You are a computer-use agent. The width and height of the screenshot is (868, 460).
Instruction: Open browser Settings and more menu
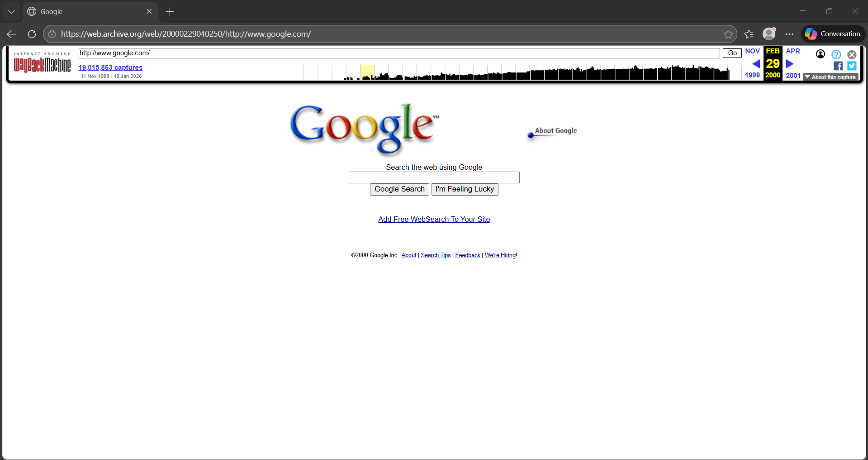[x=789, y=34]
